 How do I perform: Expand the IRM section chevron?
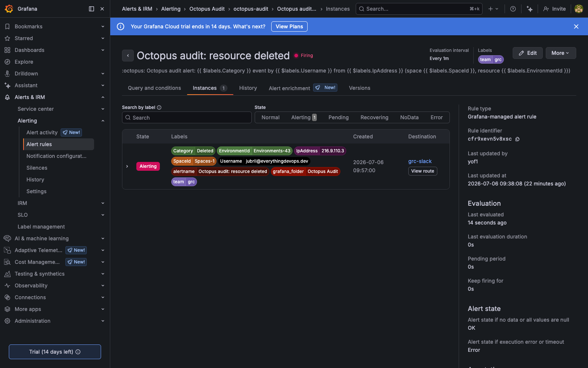click(103, 203)
